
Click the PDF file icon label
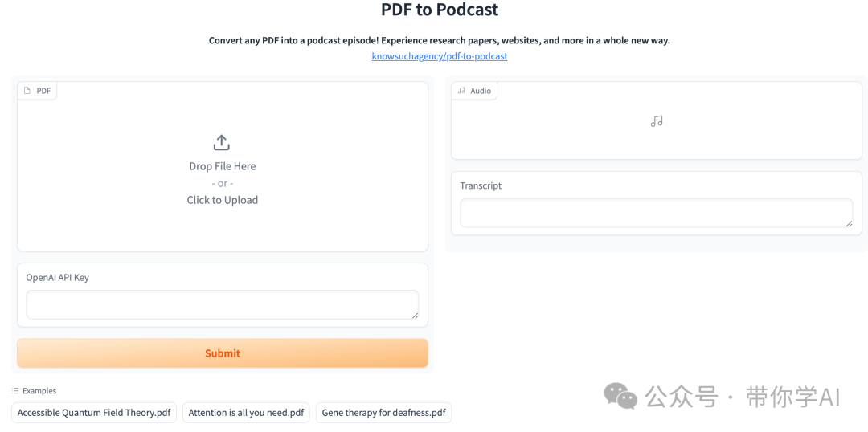(x=27, y=91)
